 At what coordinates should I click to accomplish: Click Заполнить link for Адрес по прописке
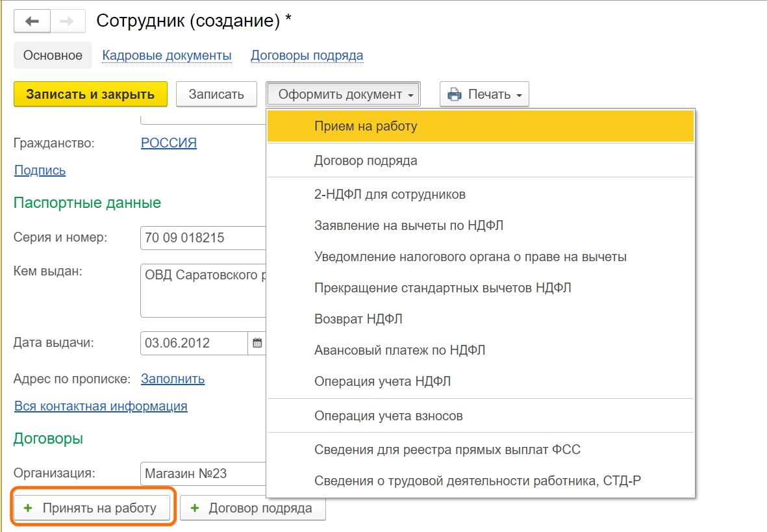point(173,379)
